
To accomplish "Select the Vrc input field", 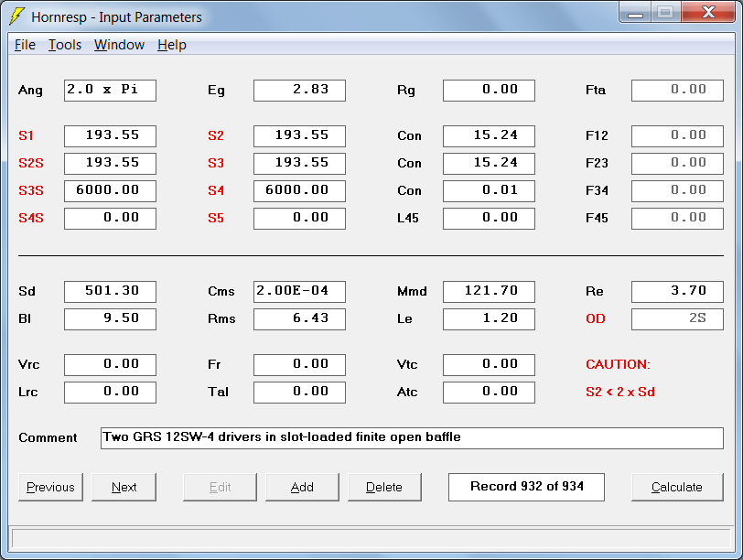I will [x=110, y=365].
